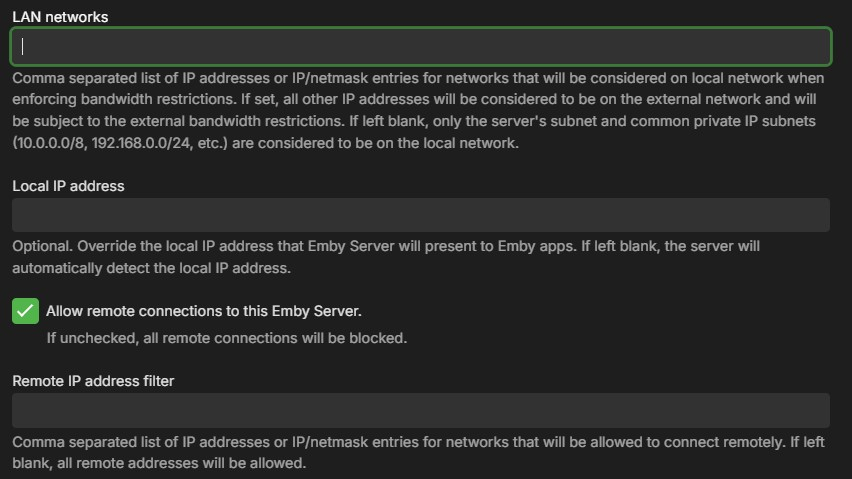Image resolution: width=852 pixels, height=479 pixels.
Task: Click the 'LAN networks' field label
Action: click(x=61, y=17)
